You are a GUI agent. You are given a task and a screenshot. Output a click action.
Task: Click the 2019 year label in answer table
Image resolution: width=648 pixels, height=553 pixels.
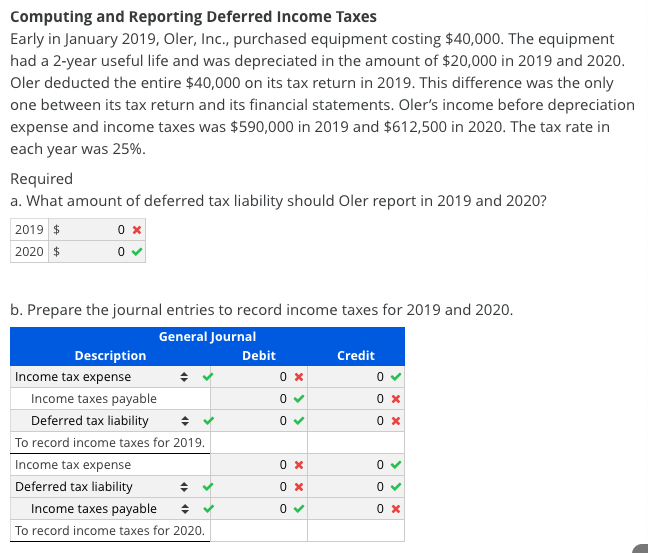29,229
